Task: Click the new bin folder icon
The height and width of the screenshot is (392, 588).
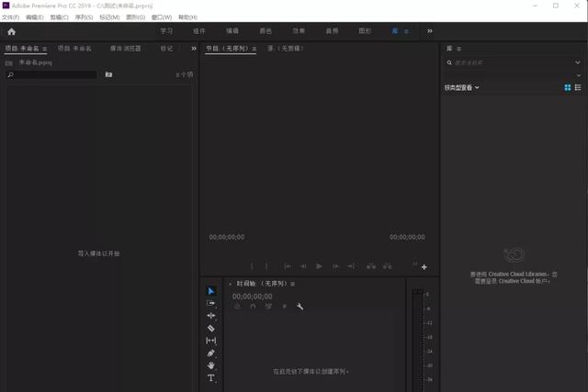Action: click(108, 74)
